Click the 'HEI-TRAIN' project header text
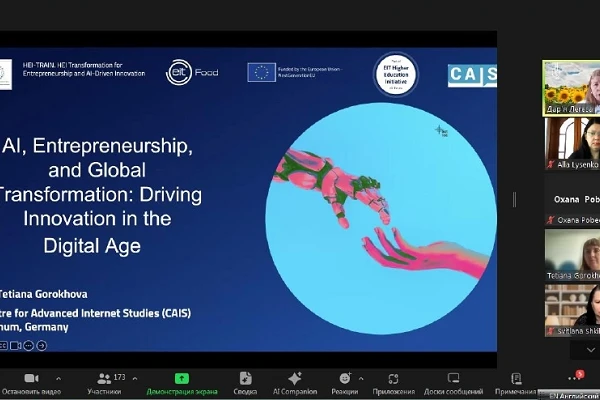Screen dimensions: 600x400 pyautogui.click(x=84, y=69)
